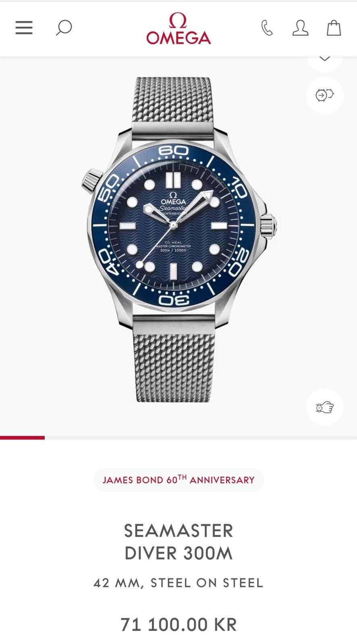Image resolution: width=357 pixels, height=644 pixels.
Task: View the shopping bag
Action: point(334,28)
